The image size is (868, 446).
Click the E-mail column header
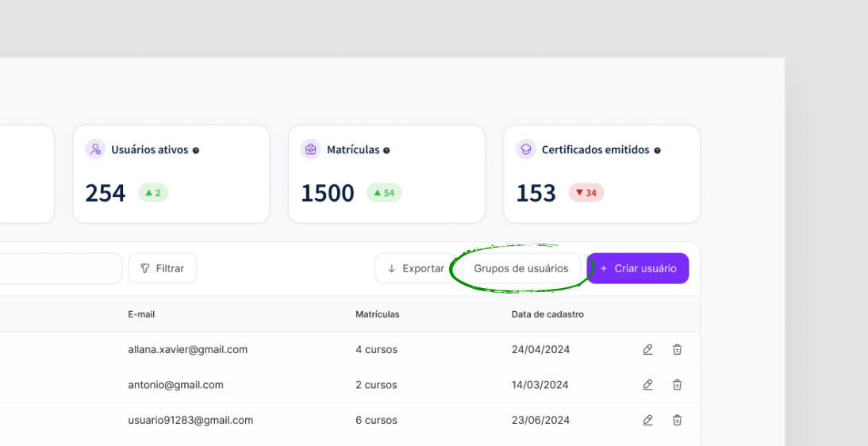click(x=141, y=314)
